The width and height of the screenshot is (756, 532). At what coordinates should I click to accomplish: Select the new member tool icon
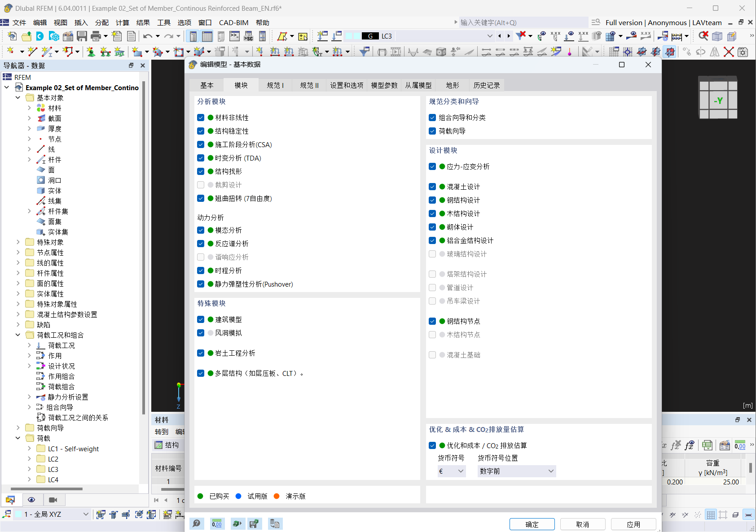coord(46,52)
